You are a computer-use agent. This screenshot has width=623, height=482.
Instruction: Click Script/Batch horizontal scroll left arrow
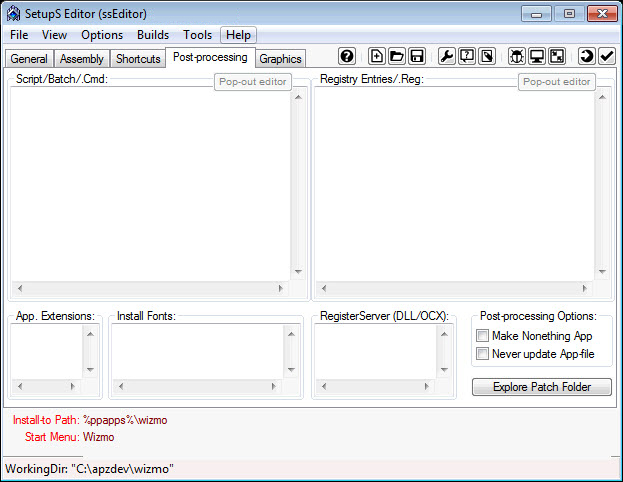pos(20,288)
